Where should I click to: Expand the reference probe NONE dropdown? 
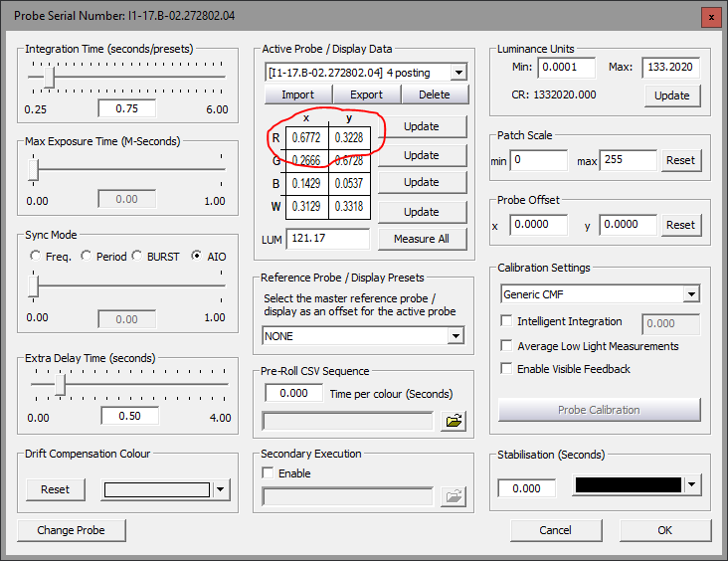point(455,336)
